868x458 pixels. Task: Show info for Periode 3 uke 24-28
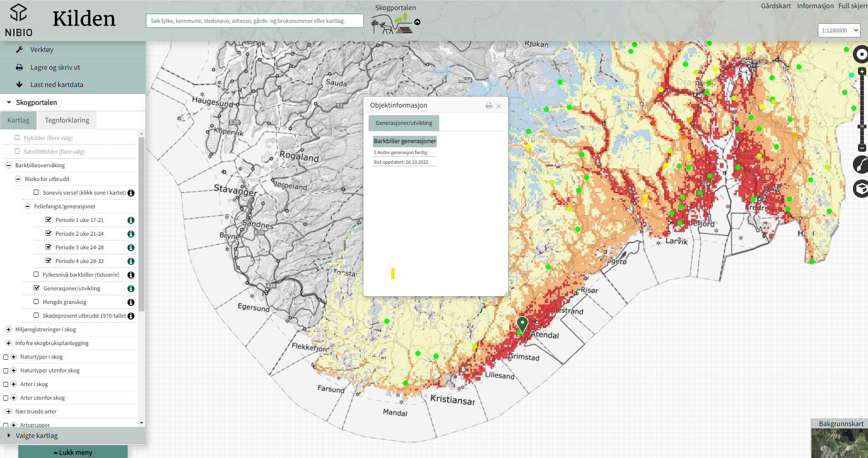coord(131,247)
